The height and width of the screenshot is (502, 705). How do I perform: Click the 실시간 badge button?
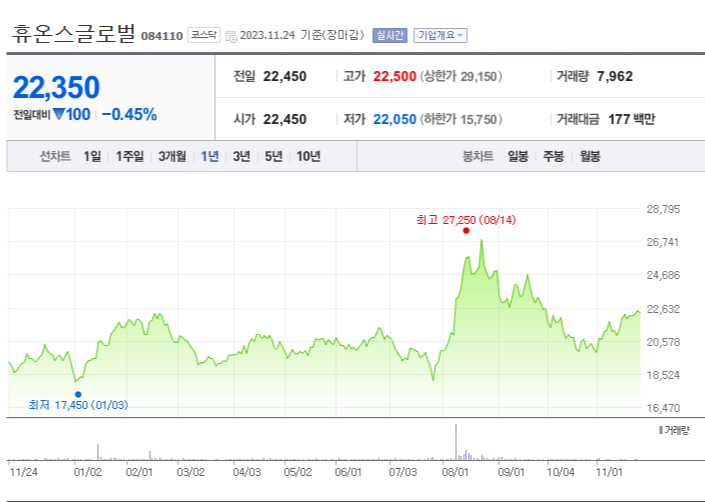point(390,36)
